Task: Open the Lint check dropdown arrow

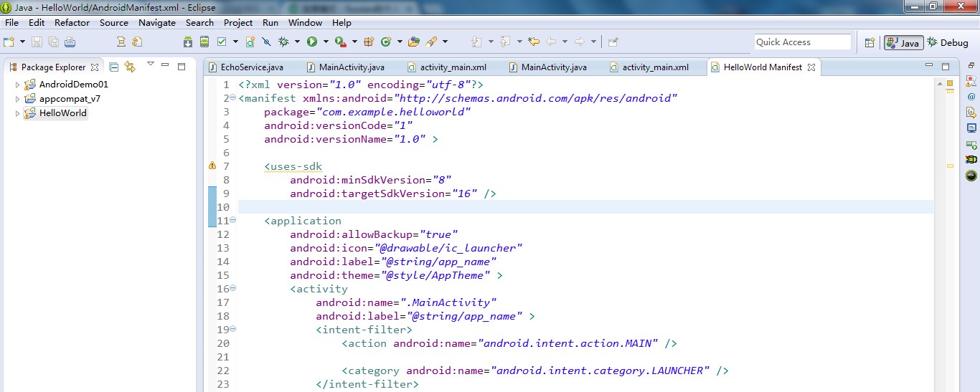Action: click(235, 42)
